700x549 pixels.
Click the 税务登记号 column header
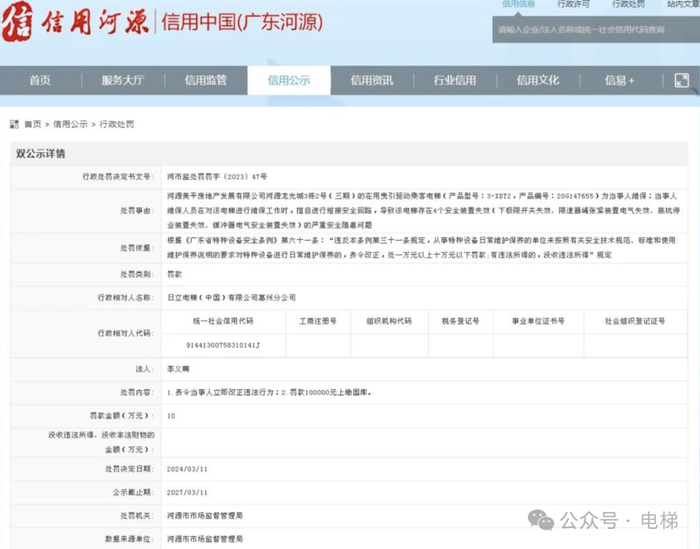tap(461, 321)
